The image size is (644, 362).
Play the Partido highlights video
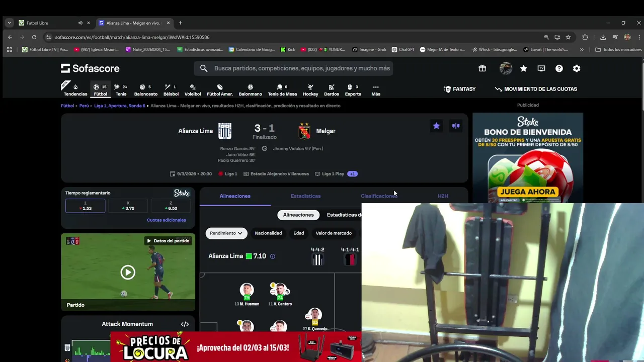(128, 272)
